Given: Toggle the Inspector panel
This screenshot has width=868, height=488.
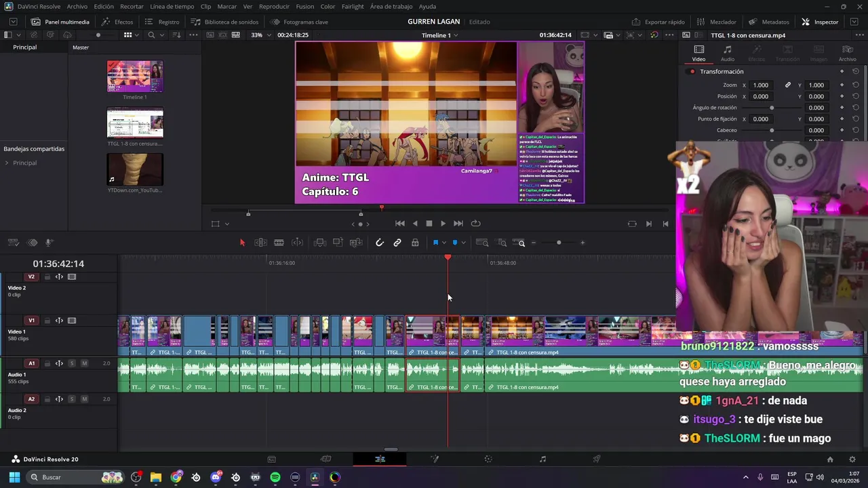Looking at the screenshot, I should tap(820, 22).
